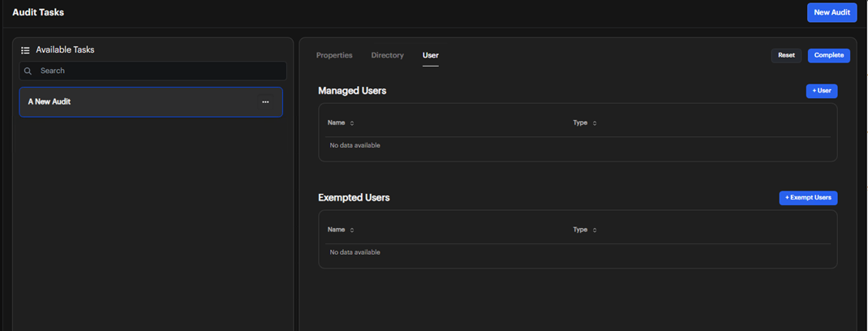This screenshot has width=868, height=331.
Task: Select the A New Audit task
Action: [x=151, y=102]
